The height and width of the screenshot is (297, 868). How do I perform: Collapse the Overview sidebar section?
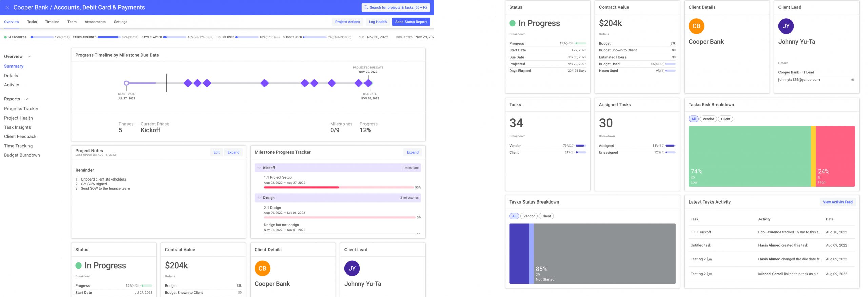click(29, 57)
